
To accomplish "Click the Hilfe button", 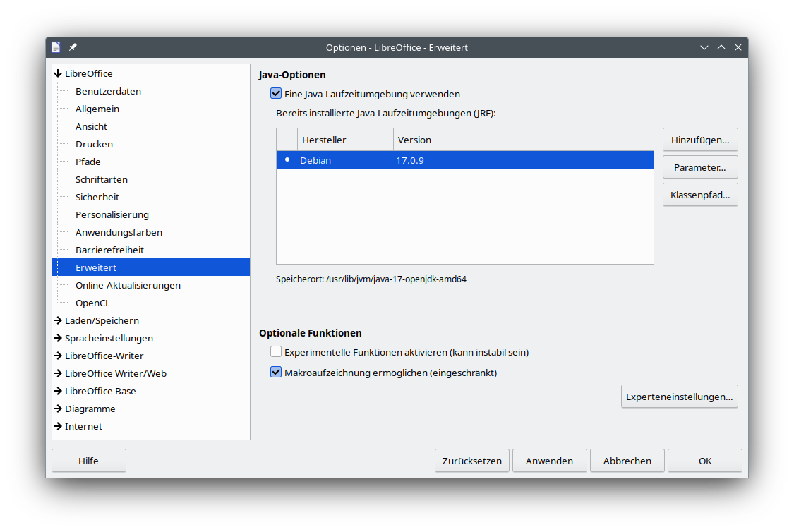I will coord(89,461).
